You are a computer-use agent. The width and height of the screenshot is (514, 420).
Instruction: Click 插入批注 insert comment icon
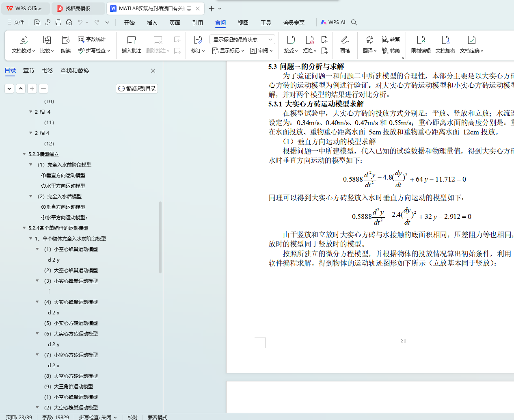(132, 40)
